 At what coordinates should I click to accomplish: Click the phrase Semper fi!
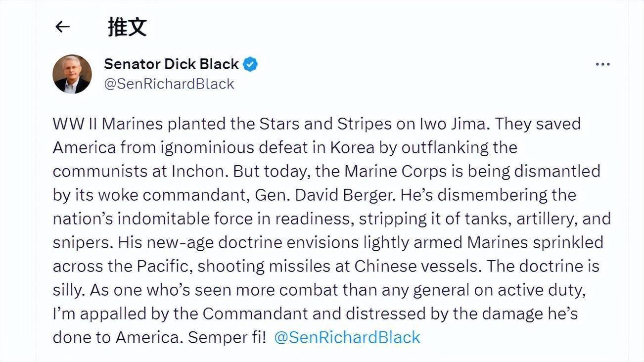tap(227, 337)
